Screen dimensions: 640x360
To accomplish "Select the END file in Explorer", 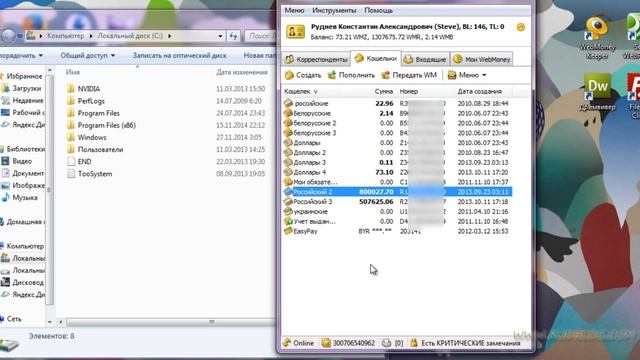I will pyautogui.click(x=79, y=162).
